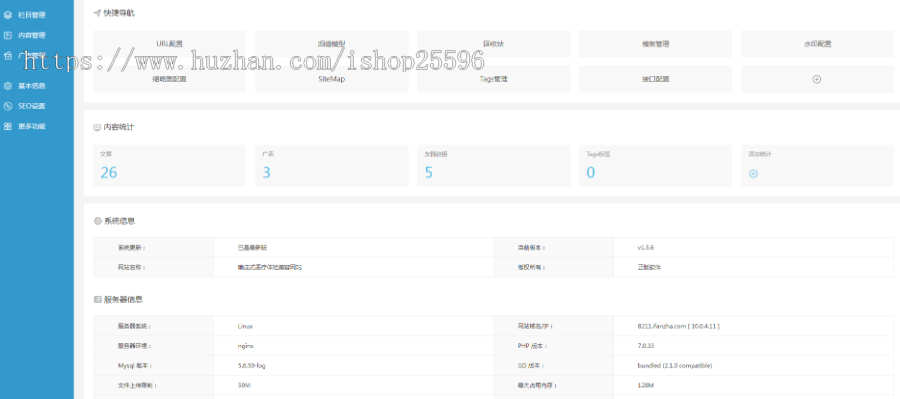This screenshot has width=900, height=399.
Task: Select the 友情链接 count 5
Action: click(x=429, y=172)
